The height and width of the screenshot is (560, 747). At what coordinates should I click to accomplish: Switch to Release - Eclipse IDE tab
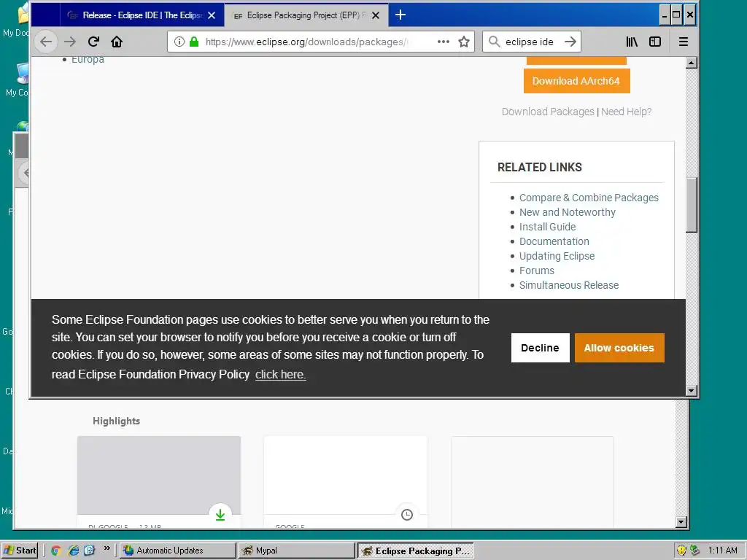pyautogui.click(x=142, y=15)
